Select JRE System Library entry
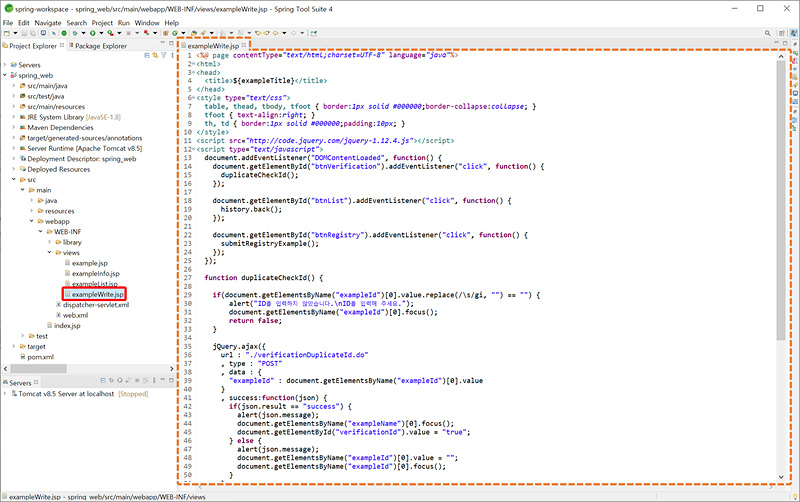The width and height of the screenshot is (800, 502). coord(74,117)
